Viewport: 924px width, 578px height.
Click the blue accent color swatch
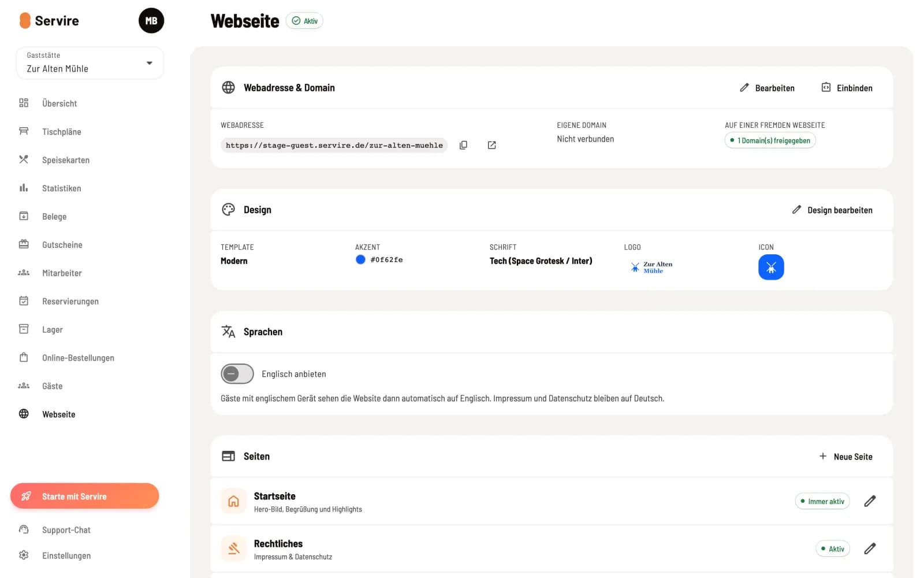[360, 260]
